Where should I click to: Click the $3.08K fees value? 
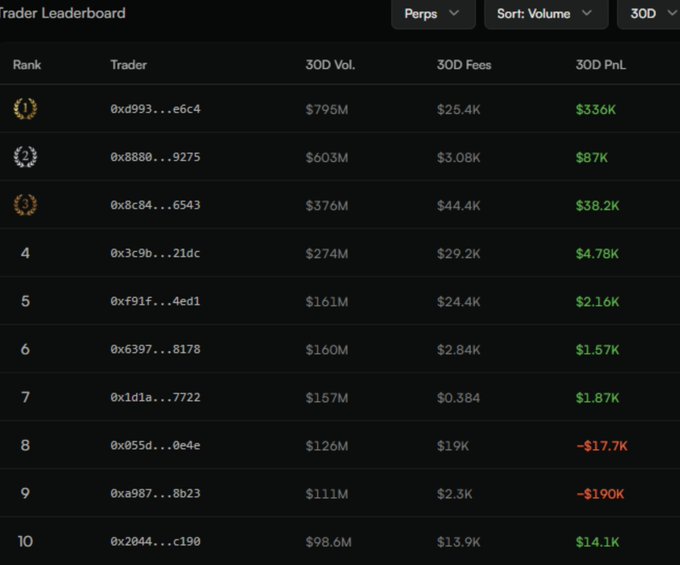[459, 158]
